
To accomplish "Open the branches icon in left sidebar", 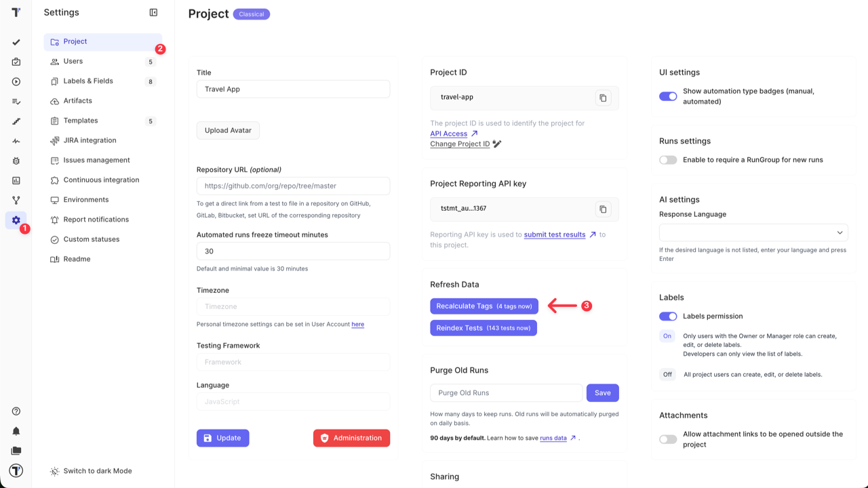I will 16,200.
